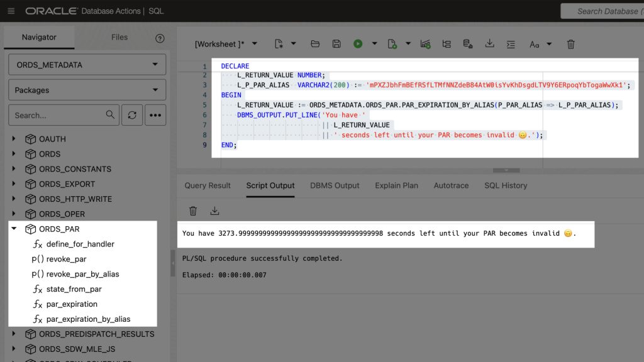Viewport: 644px width, 362px height.
Task: Open the Autotrace tab
Action: pos(451,185)
